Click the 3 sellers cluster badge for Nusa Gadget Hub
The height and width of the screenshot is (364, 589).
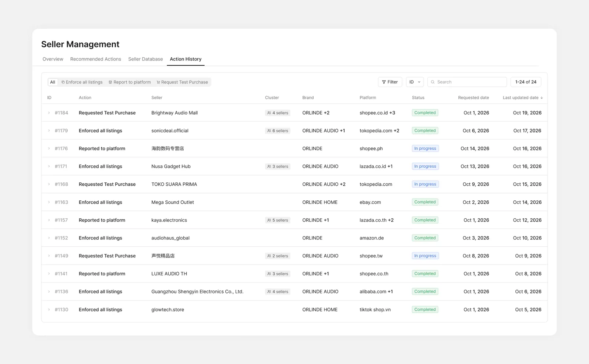[x=278, y=167]
